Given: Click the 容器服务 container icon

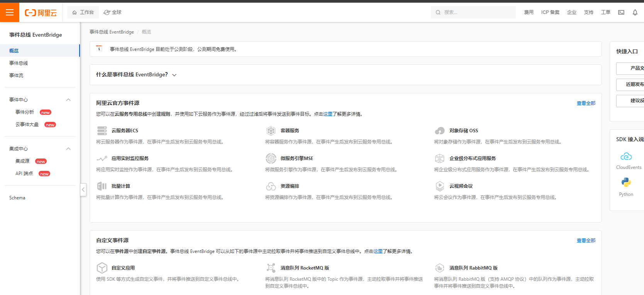Looking at the screenshot, I should 271,131.
